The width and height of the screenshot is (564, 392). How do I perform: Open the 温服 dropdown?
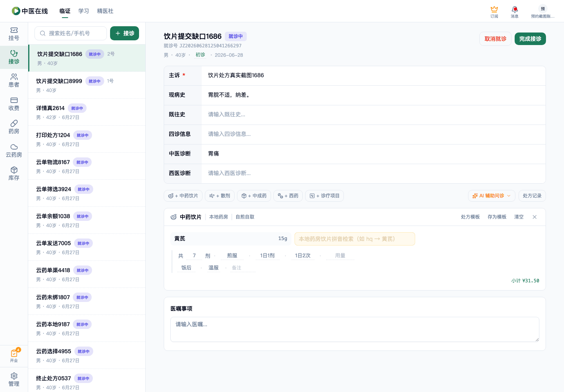click(213, 268)
